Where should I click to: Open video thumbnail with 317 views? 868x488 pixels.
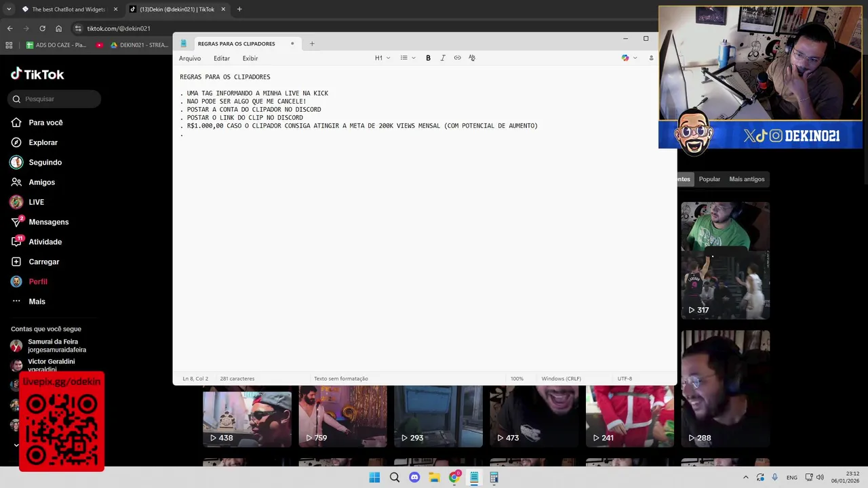tap(725, 261)
